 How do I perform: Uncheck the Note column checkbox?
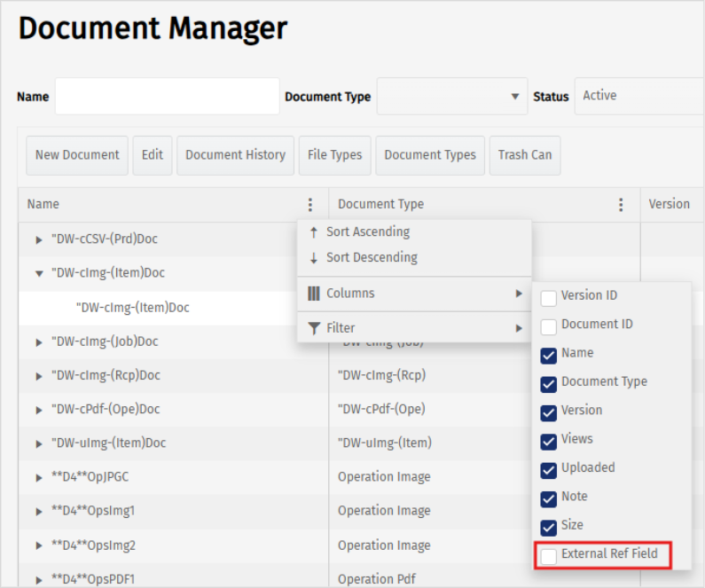[x=549, y=499]
